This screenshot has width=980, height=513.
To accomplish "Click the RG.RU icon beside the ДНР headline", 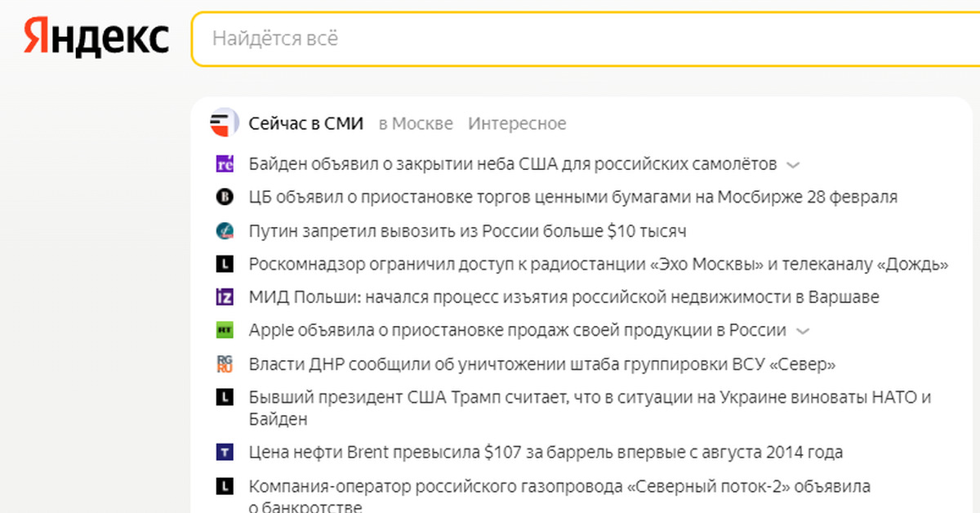I will click(x=225, y=364).
